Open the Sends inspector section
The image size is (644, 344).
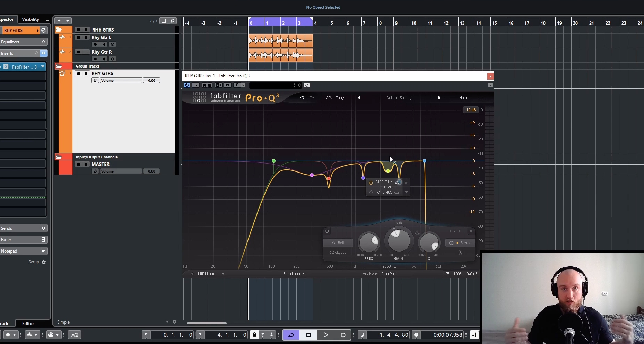click(23, 228)
